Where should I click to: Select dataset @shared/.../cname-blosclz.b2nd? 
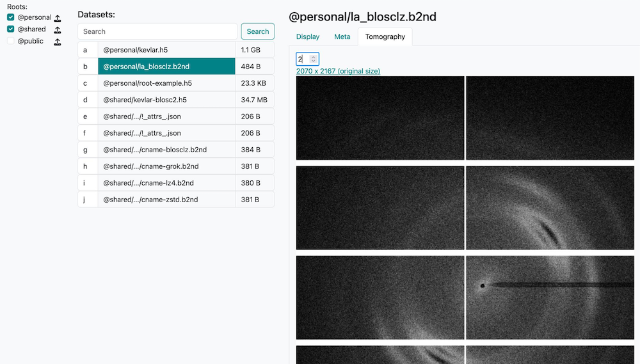pos(166,150)
